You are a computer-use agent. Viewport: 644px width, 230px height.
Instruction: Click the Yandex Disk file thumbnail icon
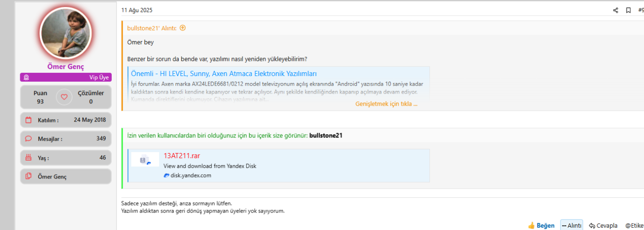click(145, 160)
